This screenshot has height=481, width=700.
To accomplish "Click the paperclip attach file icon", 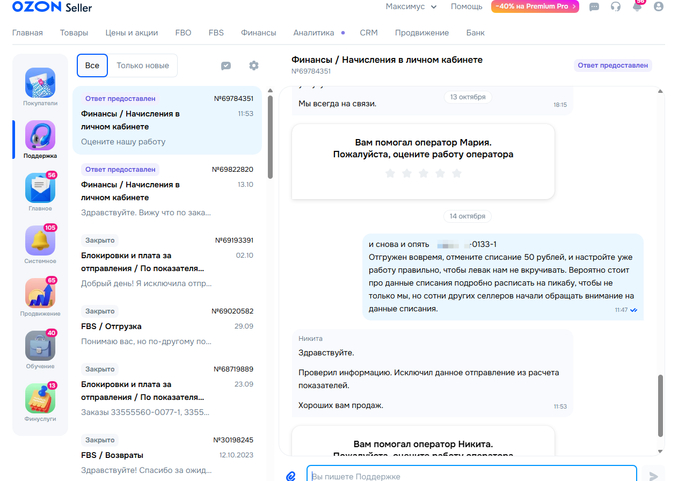I will 291,476.
